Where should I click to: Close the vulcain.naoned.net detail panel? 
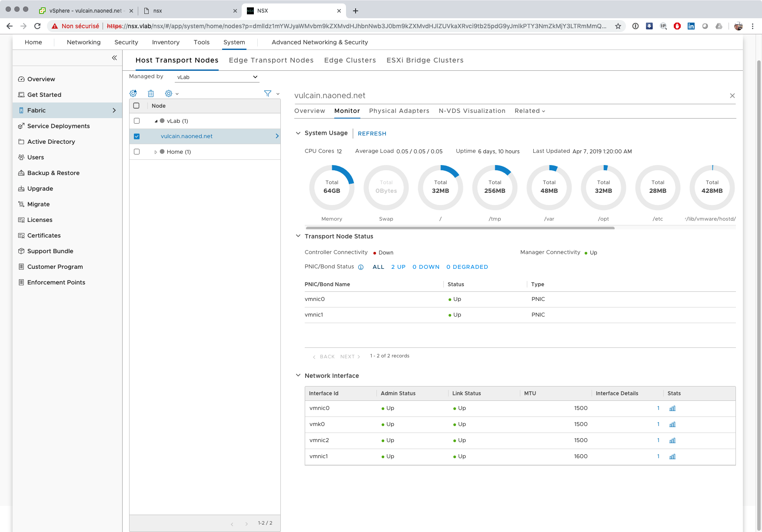(x=732, y=96)
